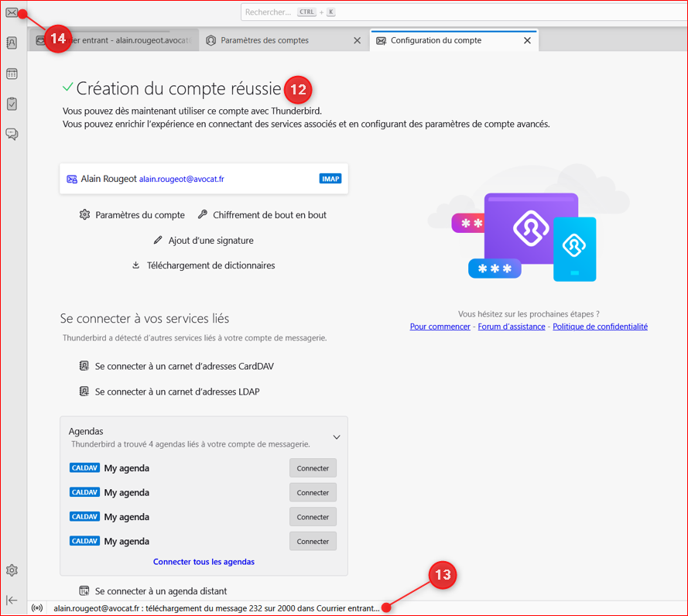Click the status bar download message
The image size is (688, 616).
coord(217,608)
